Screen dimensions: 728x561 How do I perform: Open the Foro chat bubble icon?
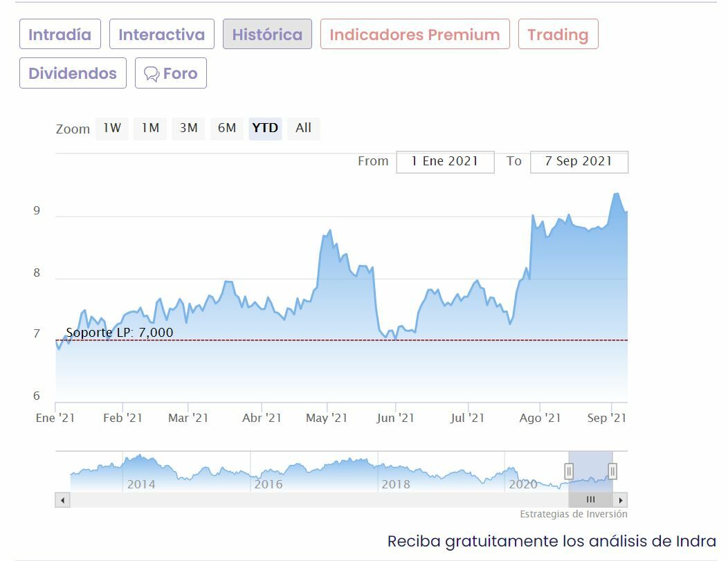click(152, 74)
